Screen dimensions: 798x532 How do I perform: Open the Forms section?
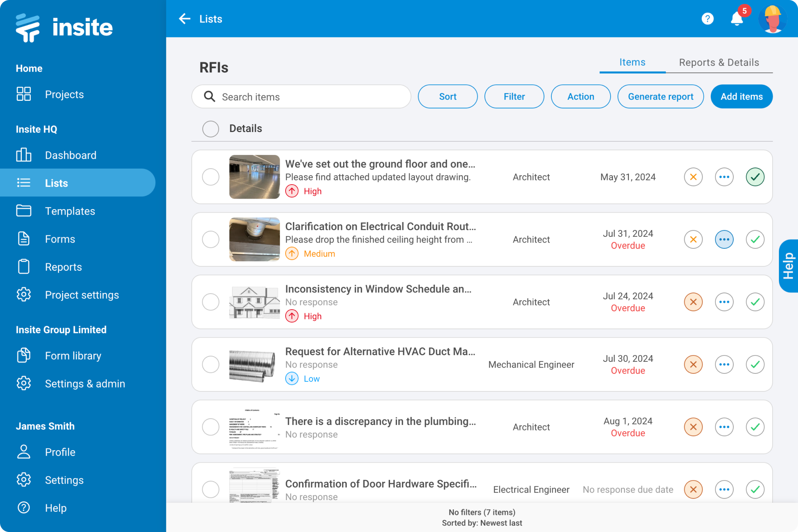pos(60,239)
